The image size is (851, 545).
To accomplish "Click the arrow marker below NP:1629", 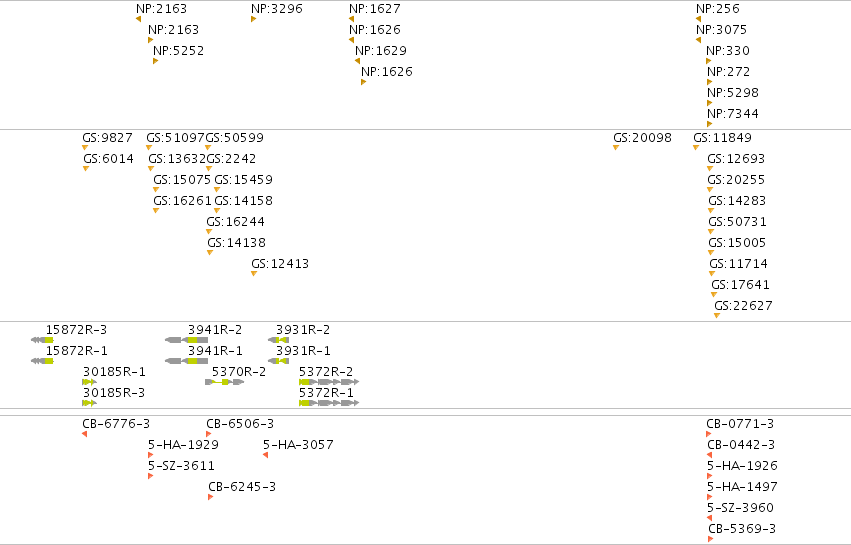I will (357, 61).
